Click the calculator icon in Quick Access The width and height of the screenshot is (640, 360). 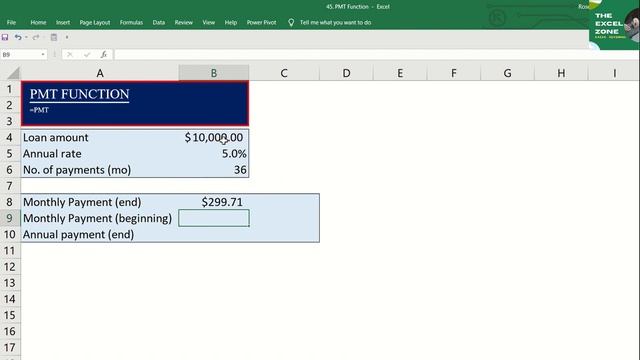tap(54, 37)
